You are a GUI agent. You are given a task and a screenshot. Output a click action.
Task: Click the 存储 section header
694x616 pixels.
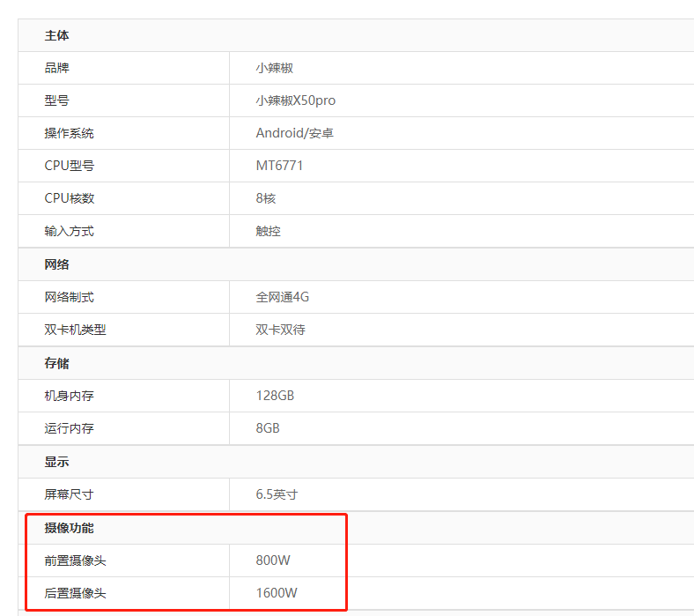[x=56, y=363]
